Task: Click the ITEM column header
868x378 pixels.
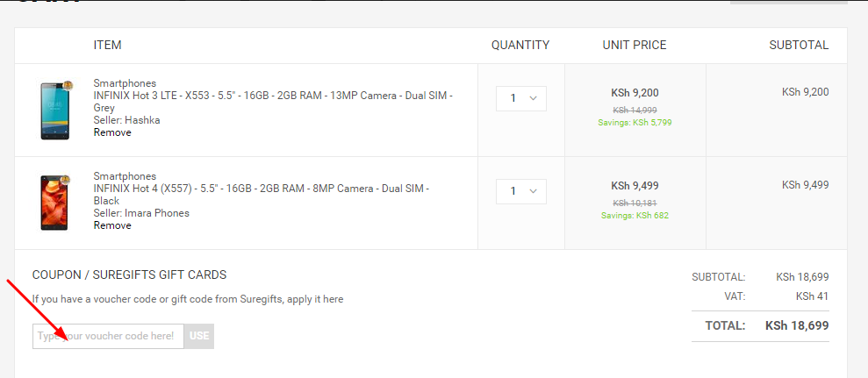Action: [x=107, y=45]
